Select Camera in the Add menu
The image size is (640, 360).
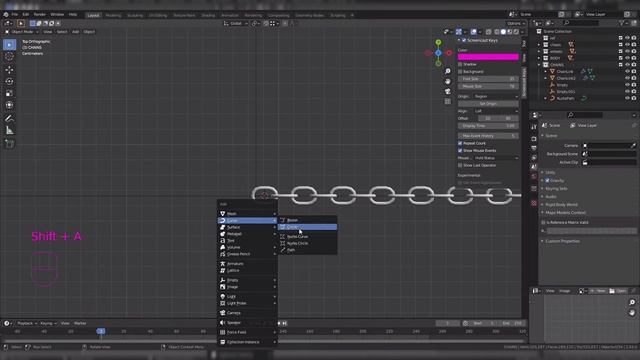[x=247, y=313]
